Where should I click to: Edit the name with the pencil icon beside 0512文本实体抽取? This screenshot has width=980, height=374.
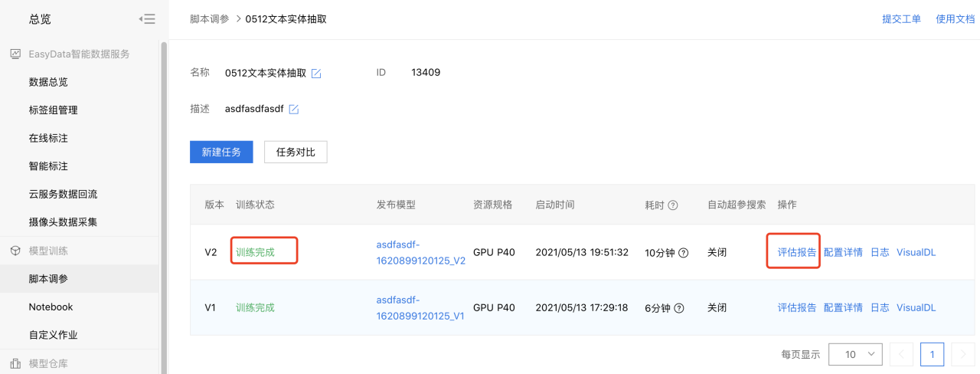pos(316,74)
